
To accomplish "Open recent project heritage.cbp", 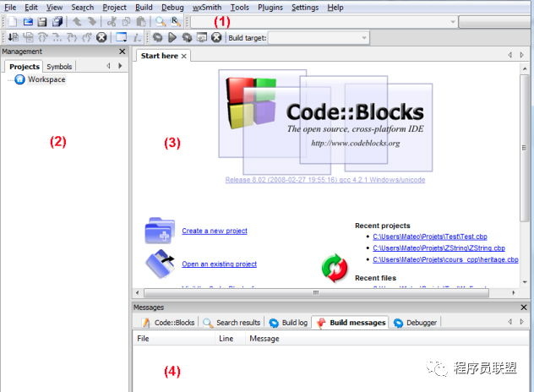I will pos(445,259).
